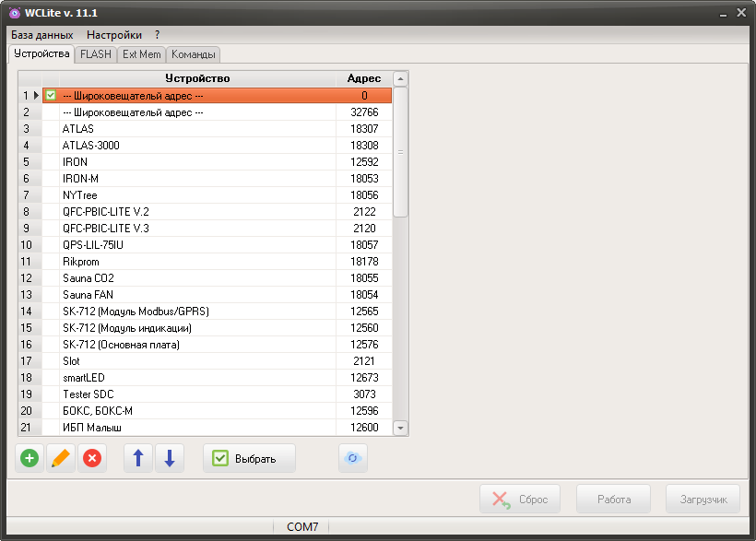Open the Настройки menu
This screenshot has height=541, width=756.
click(x=113, y=34)
